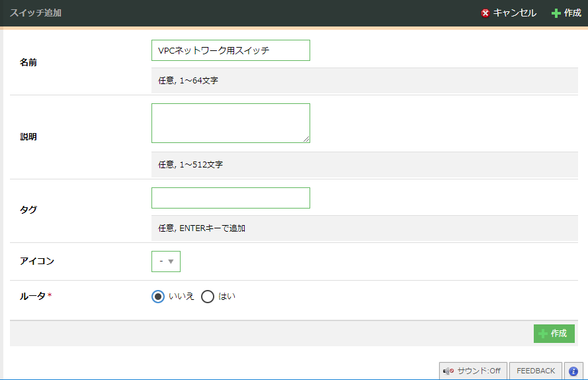Grab the 説明 textarea resize handle
The width and height of the screenshot is (588, 380).
[307, 140]
